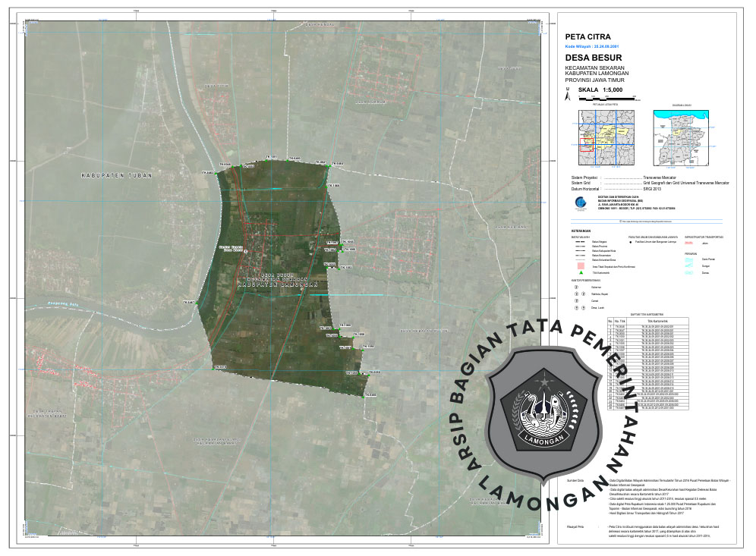Click the Kantor Kepala Desa marker on map

[x=244, y=250]
